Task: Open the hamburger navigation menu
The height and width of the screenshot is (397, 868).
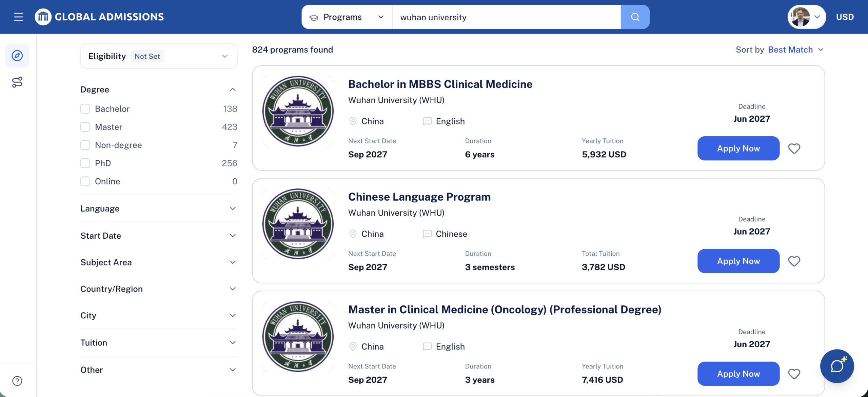Action: (x=19, y=17)
